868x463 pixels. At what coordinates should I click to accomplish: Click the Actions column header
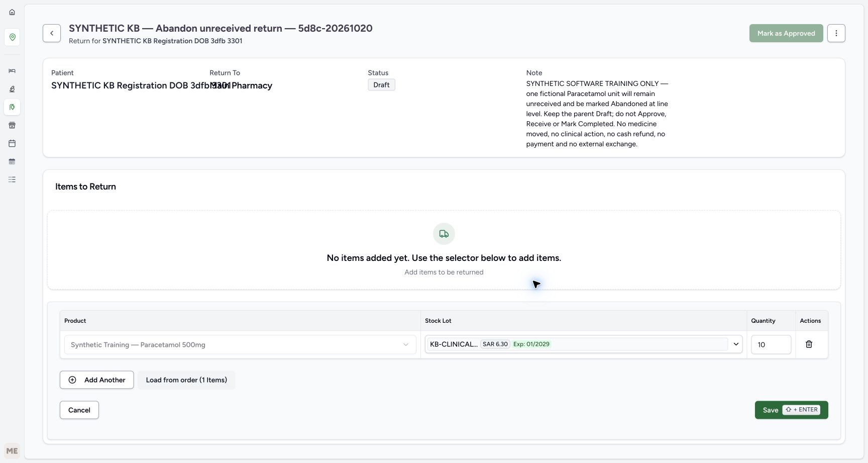click(x=810, y=321)
